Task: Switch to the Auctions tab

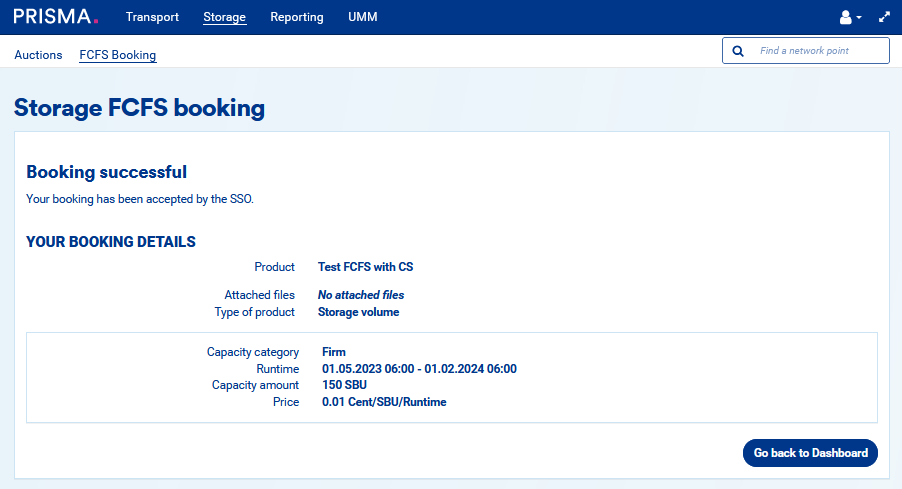Action: coord(38,55)
